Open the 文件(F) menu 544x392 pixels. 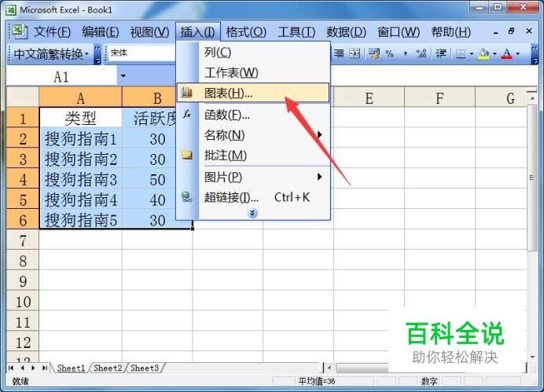tap(52, 32)
